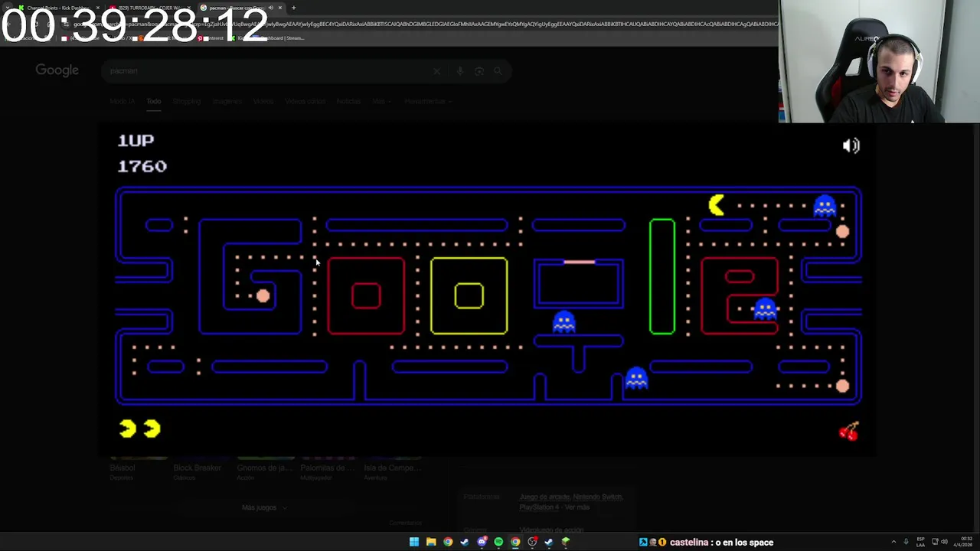The width and height of the screenshot is (980, 551).
Task: Click the 1UP label
Action: point(136,140)
